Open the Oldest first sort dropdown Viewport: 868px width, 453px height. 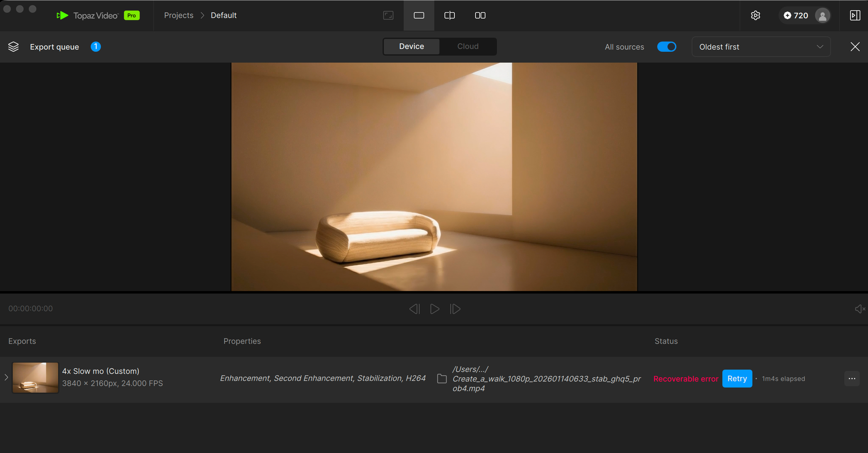coord(761,47)
